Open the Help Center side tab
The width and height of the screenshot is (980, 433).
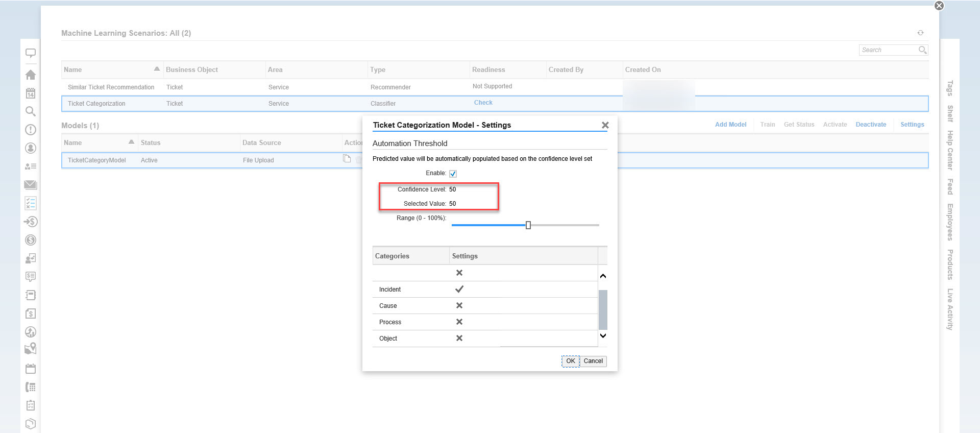pos(950,150)
